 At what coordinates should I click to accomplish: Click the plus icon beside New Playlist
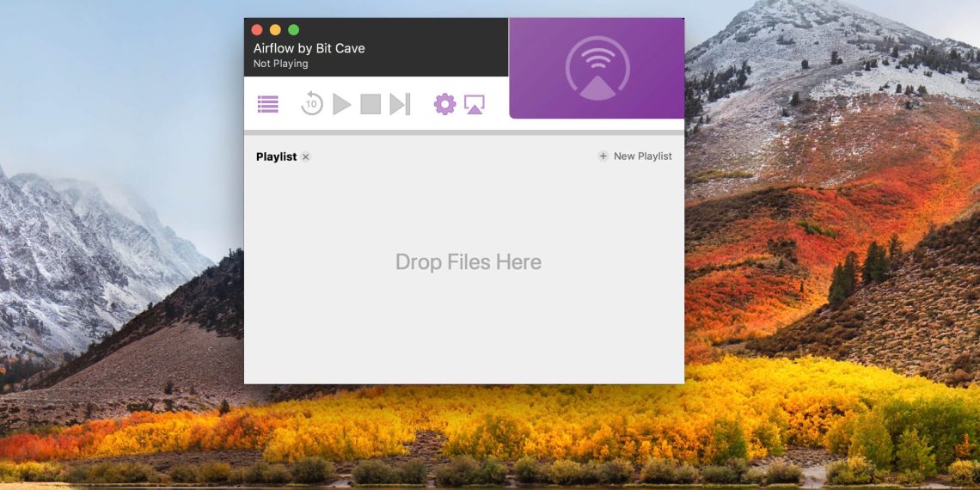603,156
